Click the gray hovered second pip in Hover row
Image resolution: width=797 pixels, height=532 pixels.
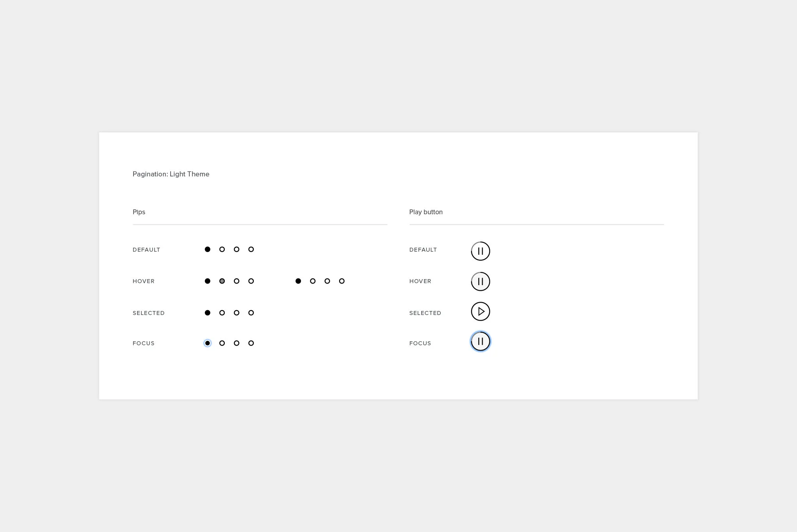coord(222,281)
